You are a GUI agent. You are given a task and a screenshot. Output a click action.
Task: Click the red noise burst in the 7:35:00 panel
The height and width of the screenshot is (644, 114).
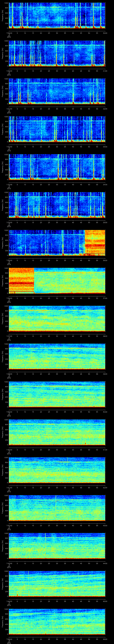tap(95, 243)
